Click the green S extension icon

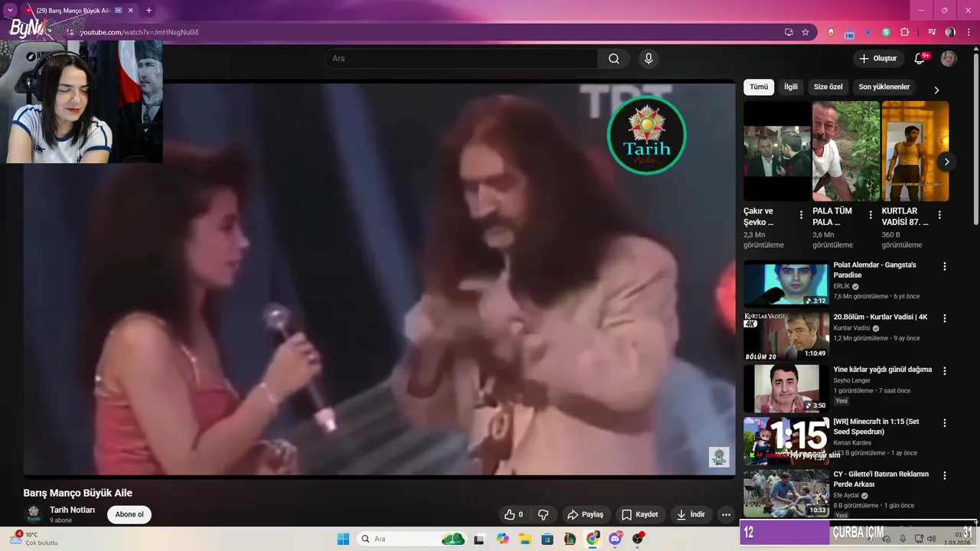coord(886,32)
